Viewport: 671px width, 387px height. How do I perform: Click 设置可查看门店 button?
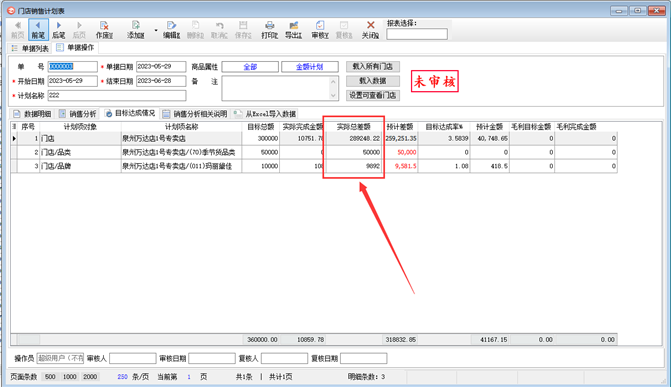click(373, 95)
